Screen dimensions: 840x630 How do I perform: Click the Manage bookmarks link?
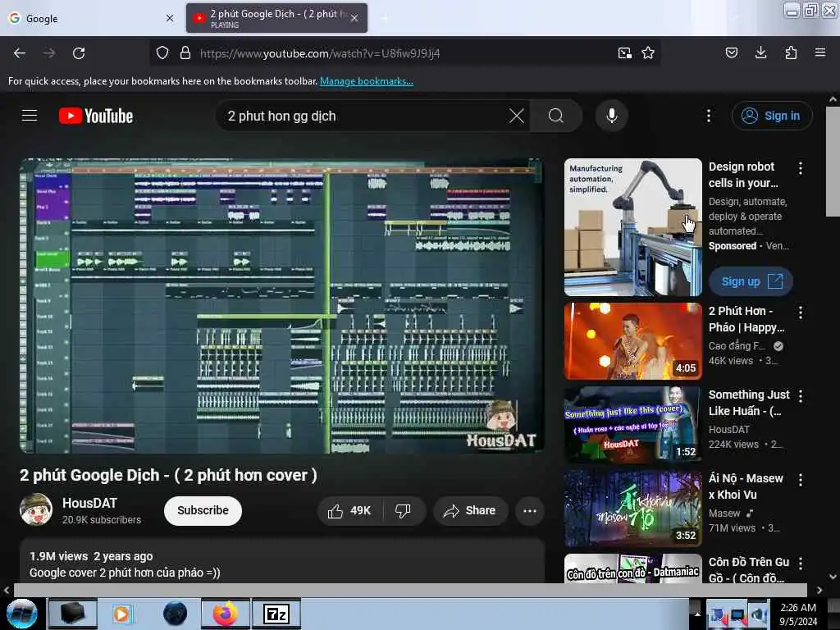[x=367, y=81]
